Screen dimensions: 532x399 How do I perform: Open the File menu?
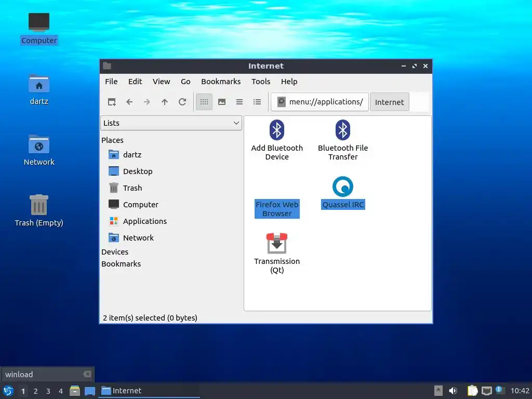(111, 82)
